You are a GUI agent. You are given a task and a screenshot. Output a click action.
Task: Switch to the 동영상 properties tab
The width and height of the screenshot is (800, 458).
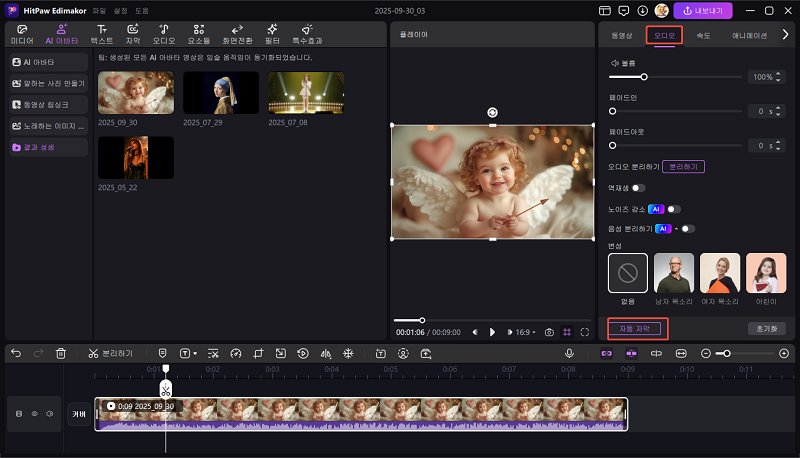coord(621,35)
